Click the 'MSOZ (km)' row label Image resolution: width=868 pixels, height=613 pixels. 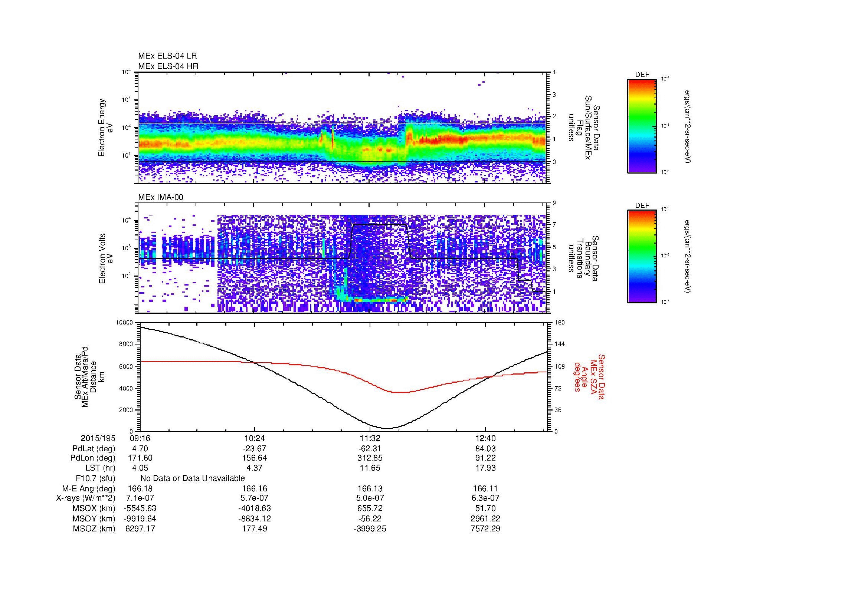(x=94, y=529)
